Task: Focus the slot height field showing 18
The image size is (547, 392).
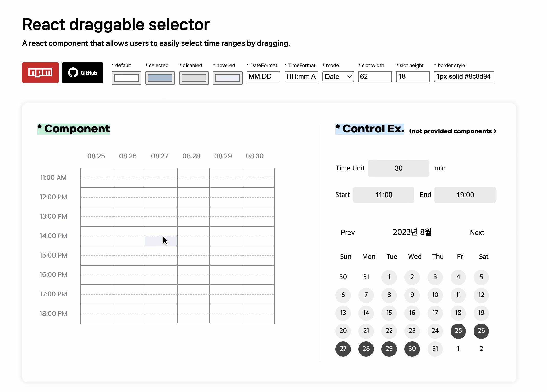Action: [x=413, y=76]
